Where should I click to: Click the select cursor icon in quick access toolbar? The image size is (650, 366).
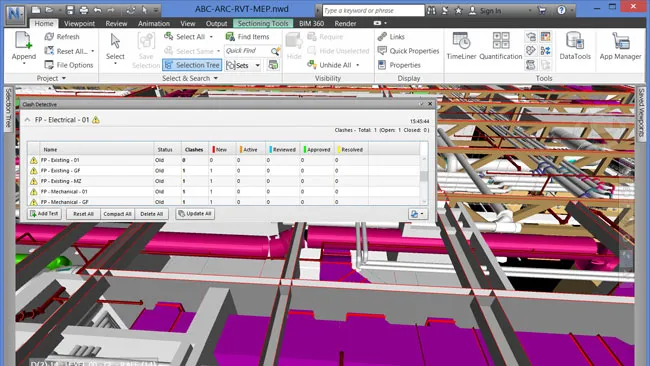click(144, 10)
